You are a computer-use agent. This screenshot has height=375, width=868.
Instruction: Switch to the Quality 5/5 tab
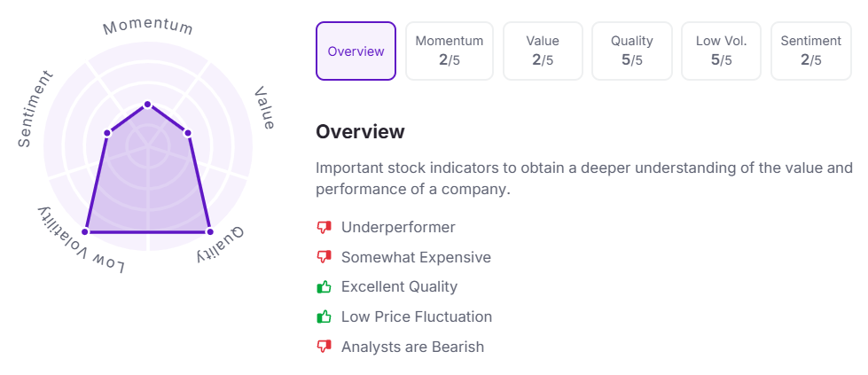point(632,51)
